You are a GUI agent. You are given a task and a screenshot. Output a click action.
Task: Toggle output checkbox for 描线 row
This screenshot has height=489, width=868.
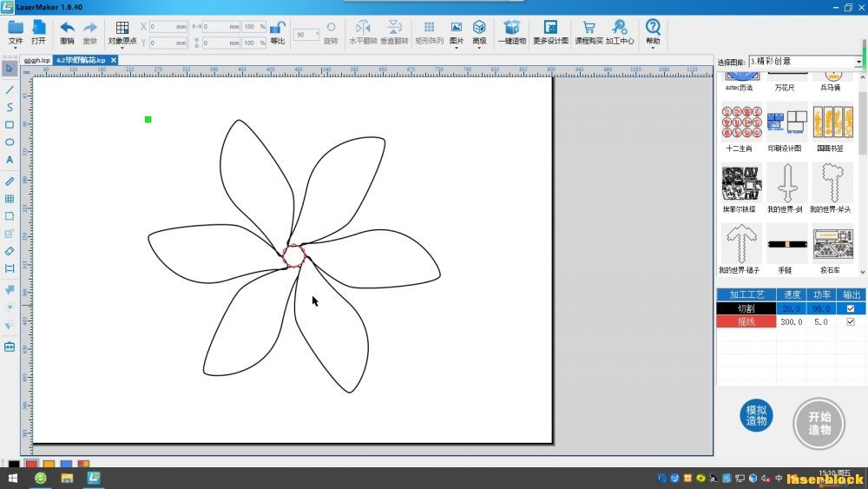[x=851, y=321]
